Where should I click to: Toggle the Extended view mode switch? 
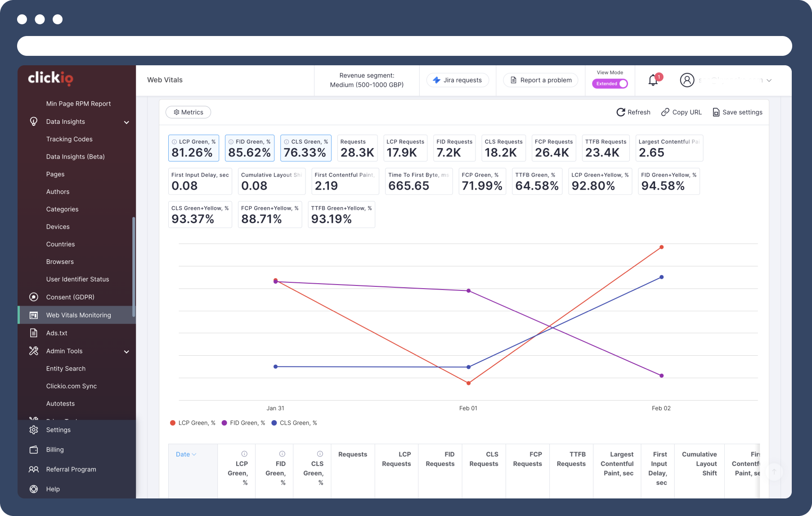click(x=610, y=84)
